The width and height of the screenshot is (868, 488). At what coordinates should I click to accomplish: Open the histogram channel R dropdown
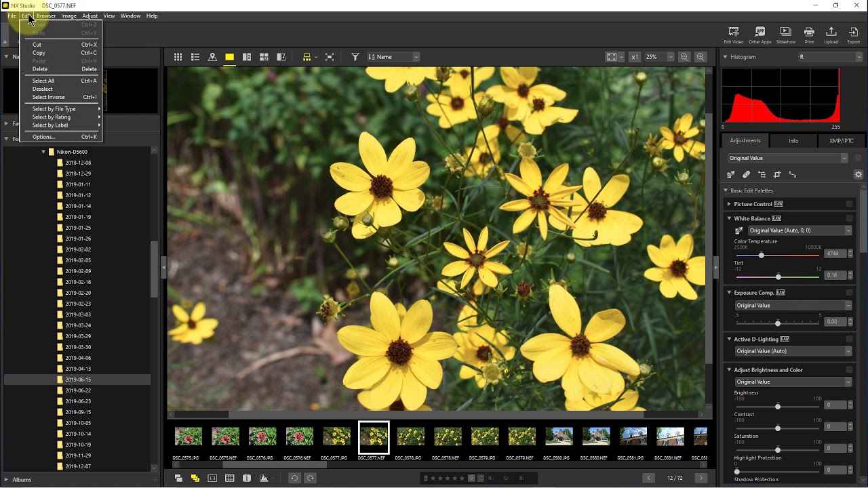[x=830, y=57]
